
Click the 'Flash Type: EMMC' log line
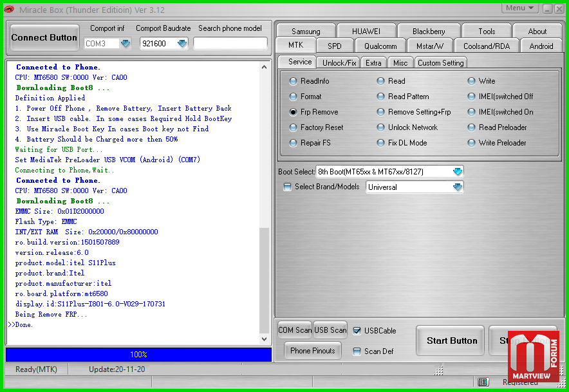coord(46,221)
